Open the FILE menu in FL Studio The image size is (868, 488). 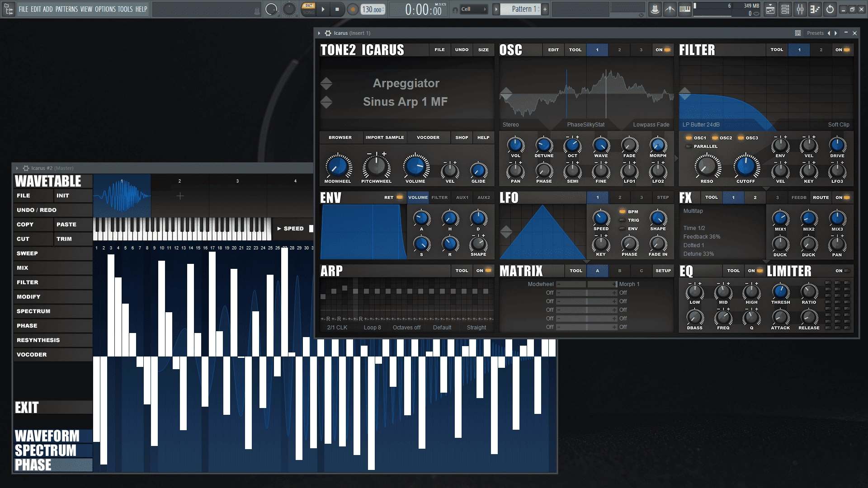[x=23, y=9]
